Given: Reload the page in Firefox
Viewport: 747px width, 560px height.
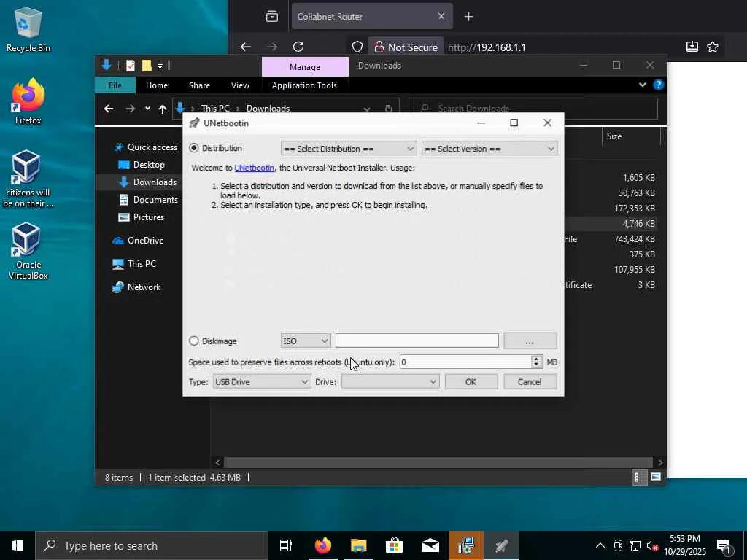Looking at the screenshot, I should click(x=298, y=47).
